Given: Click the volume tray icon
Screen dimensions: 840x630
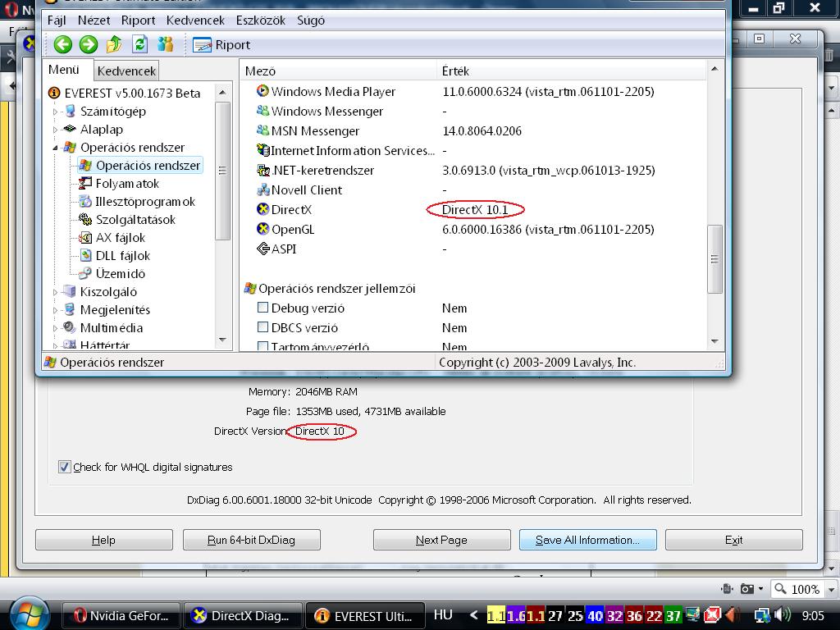Looking at the screenshot, I should (x=783, y=615).
